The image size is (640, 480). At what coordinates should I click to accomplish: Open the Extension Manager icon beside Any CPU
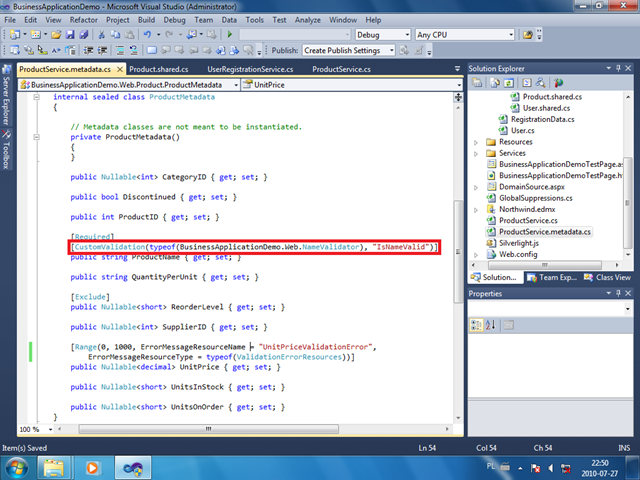(528, 35)
